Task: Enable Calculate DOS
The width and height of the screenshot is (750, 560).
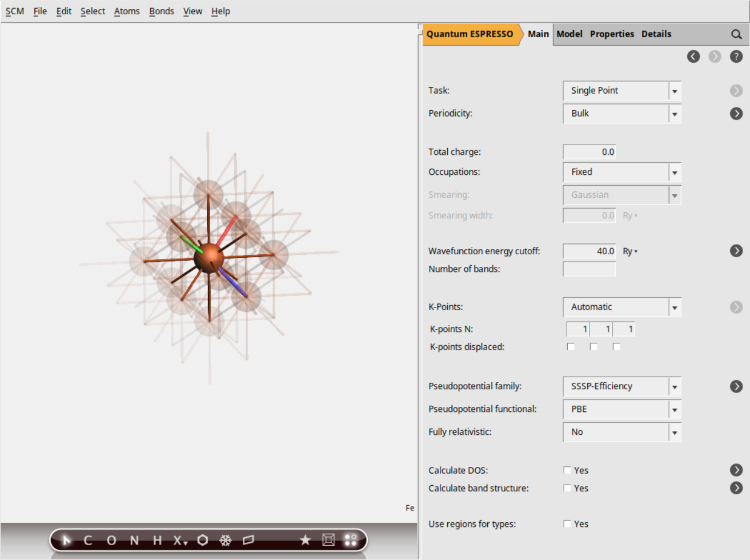Action: 567,470
